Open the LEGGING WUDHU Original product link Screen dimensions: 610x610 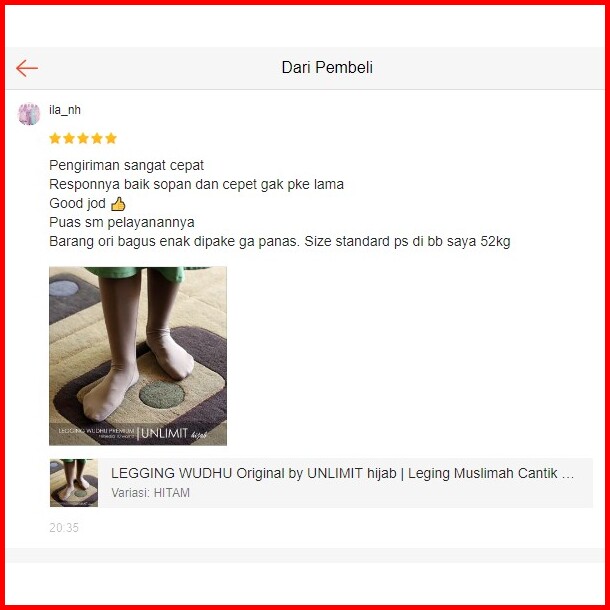(x=342, y=473)
